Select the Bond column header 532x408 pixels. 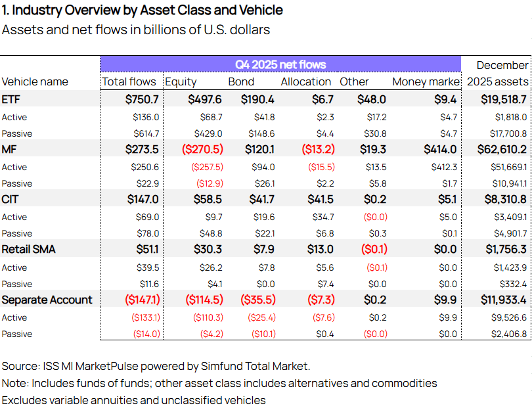241,82
